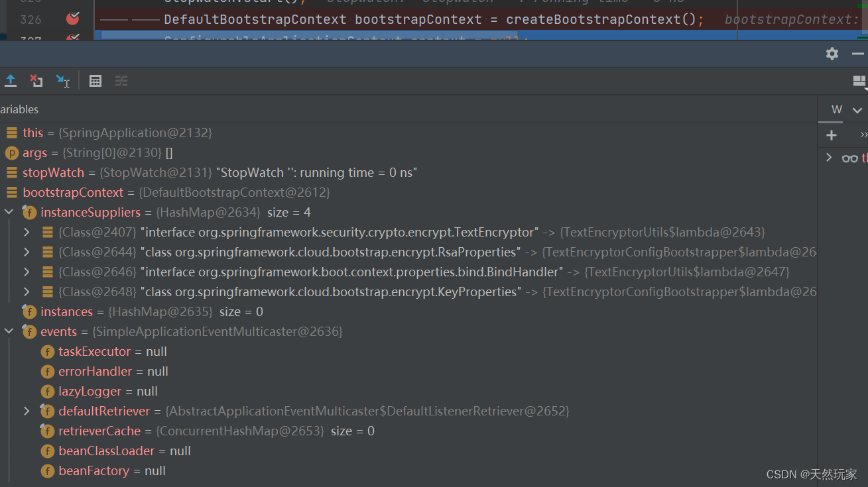
Task: Collapse the instanceSuppliers node
Action: click(9, 212)
